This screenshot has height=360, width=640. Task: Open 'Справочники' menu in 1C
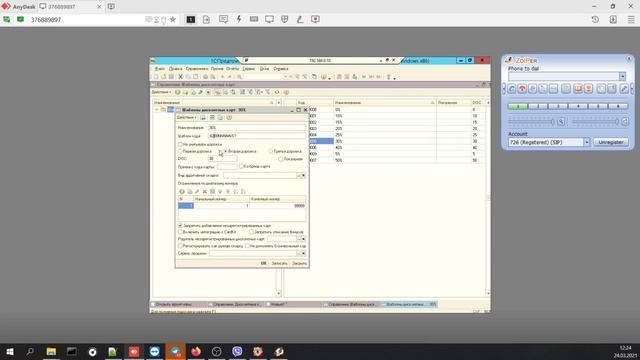[197, 69]
